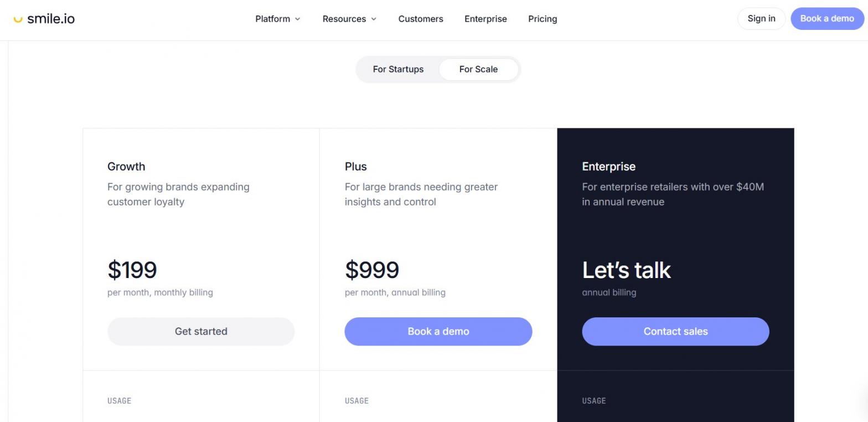Click the $999 Plus plan price
Image resolution: width=868 pixels, height=422 pixels.
click(x=372, y=270)
